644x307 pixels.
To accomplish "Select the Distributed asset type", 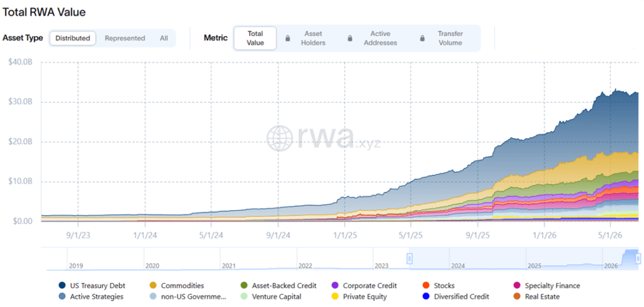I will pyautogui.click(x=73, y=38).
